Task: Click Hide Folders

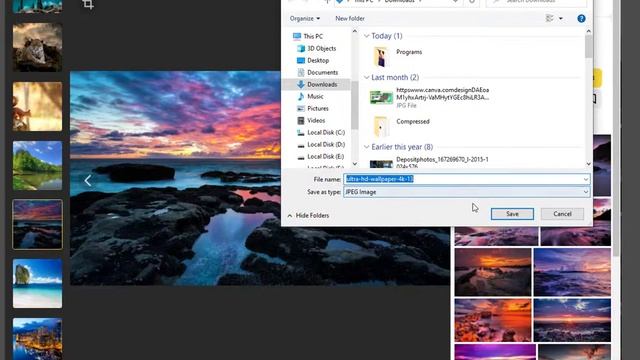Action: click(x=308, y=216)
